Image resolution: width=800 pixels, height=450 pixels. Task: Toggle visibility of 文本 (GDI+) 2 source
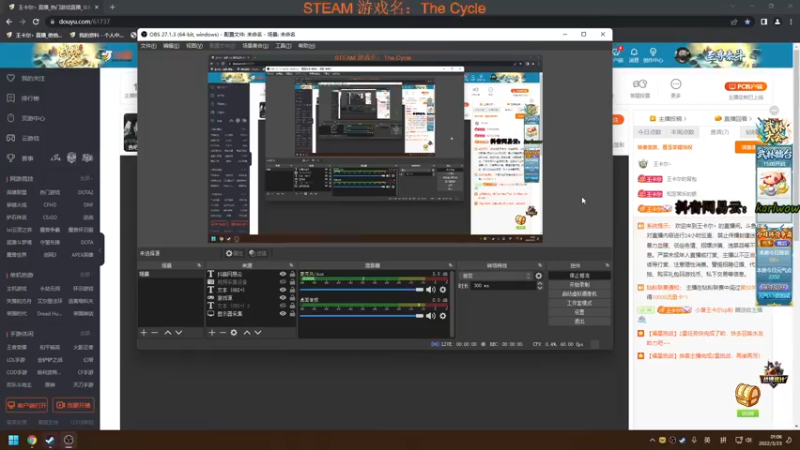pyautogui.click(x=283, y=306)
